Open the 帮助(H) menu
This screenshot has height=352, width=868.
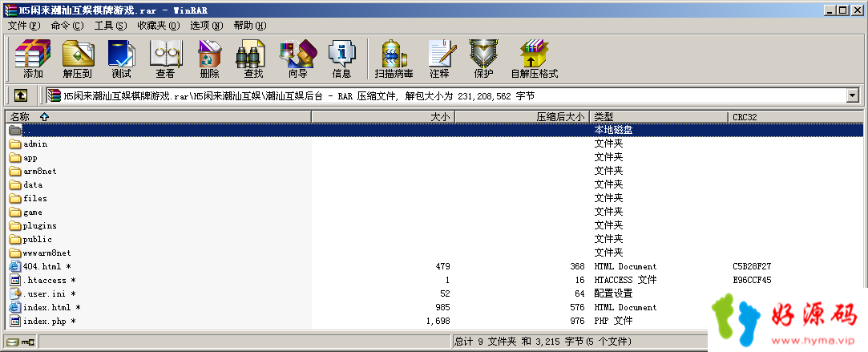[250, 26]
